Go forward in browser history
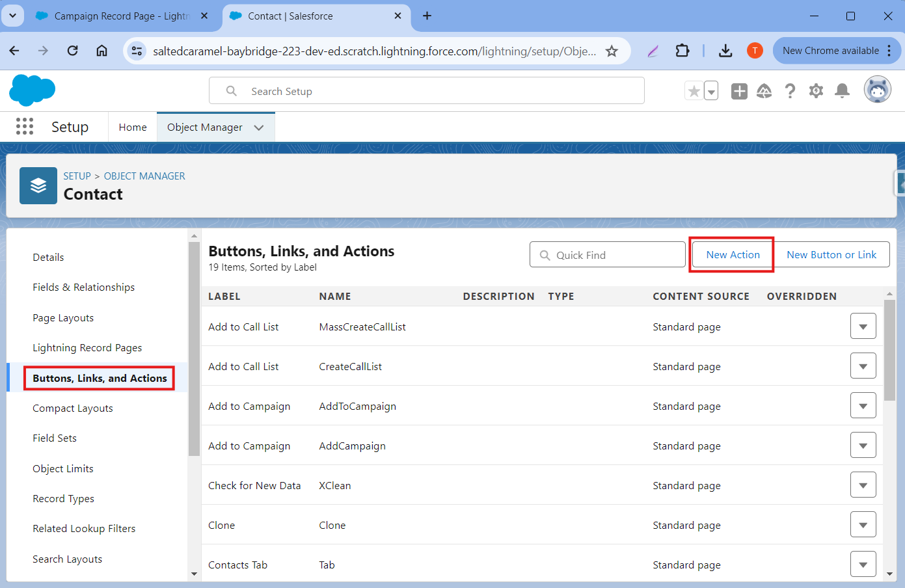 tap(43, 51)
